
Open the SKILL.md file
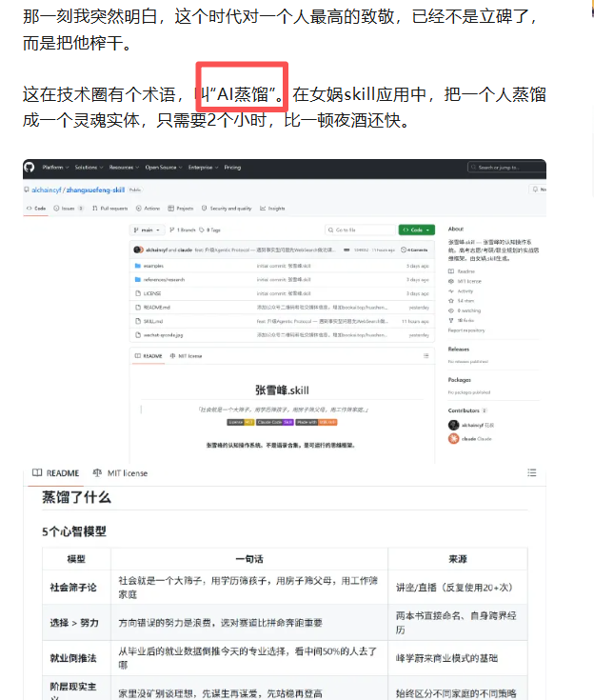pyautogui.click(x=153, y=322)
